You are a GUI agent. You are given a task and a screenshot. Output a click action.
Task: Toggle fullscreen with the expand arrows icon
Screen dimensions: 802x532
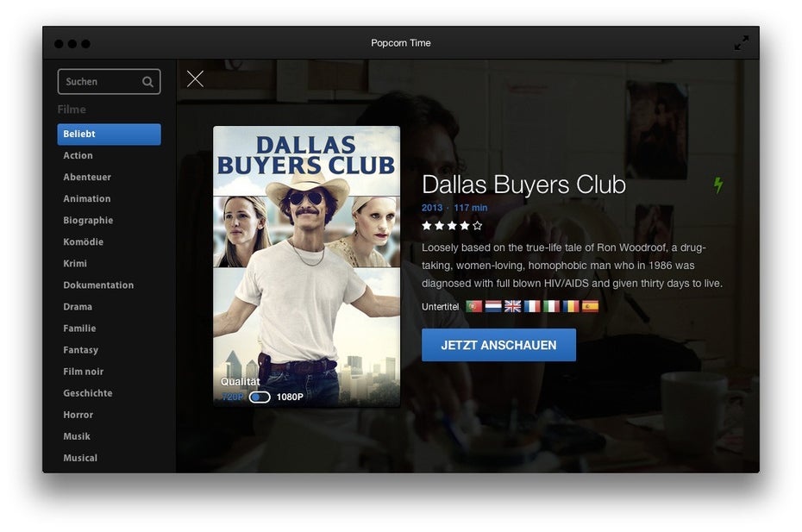(741, 43)
